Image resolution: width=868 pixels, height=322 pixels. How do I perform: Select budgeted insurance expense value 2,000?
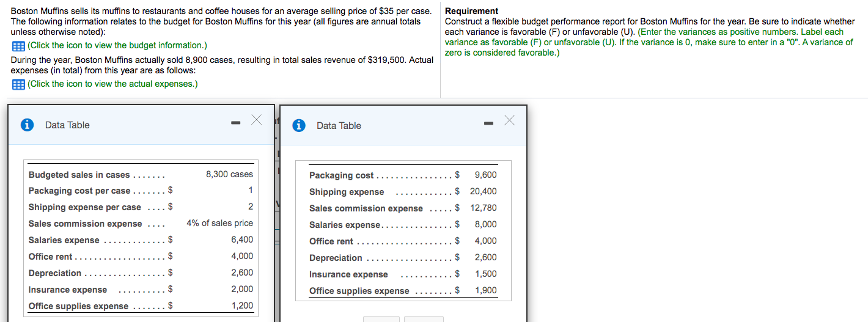point(242,289)
